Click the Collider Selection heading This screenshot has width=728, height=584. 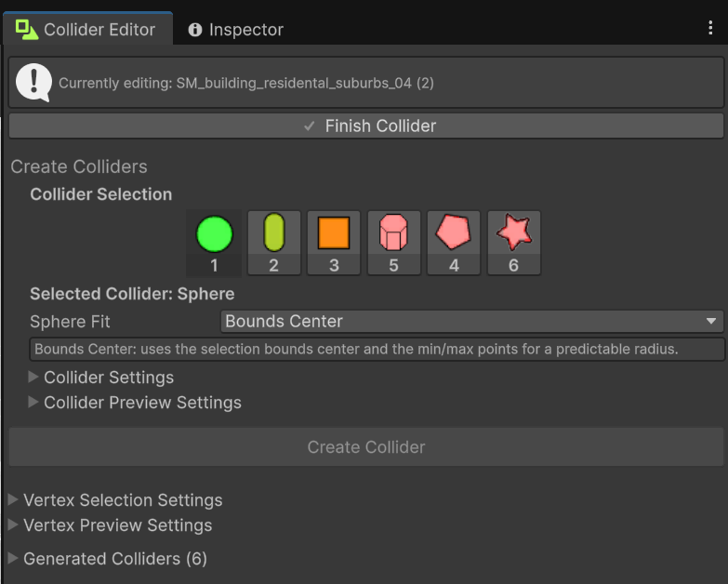point(101,194)
